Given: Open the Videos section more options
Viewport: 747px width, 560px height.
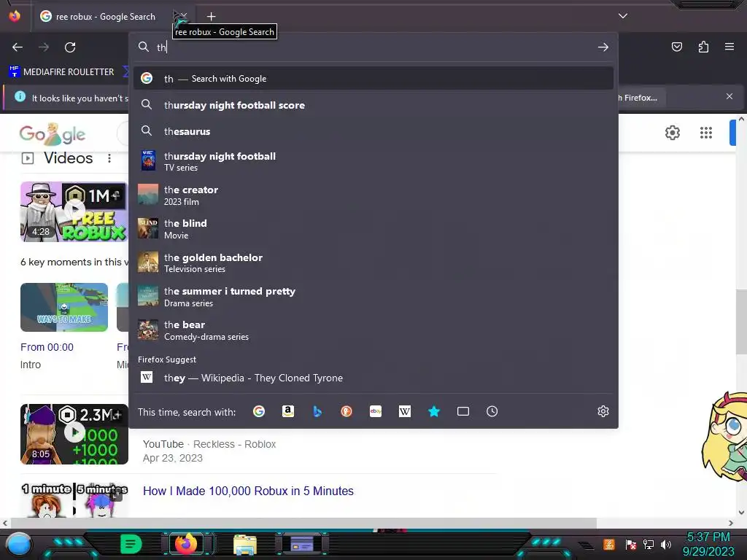Looking at the screenshot, I should (x=109, y=158).
